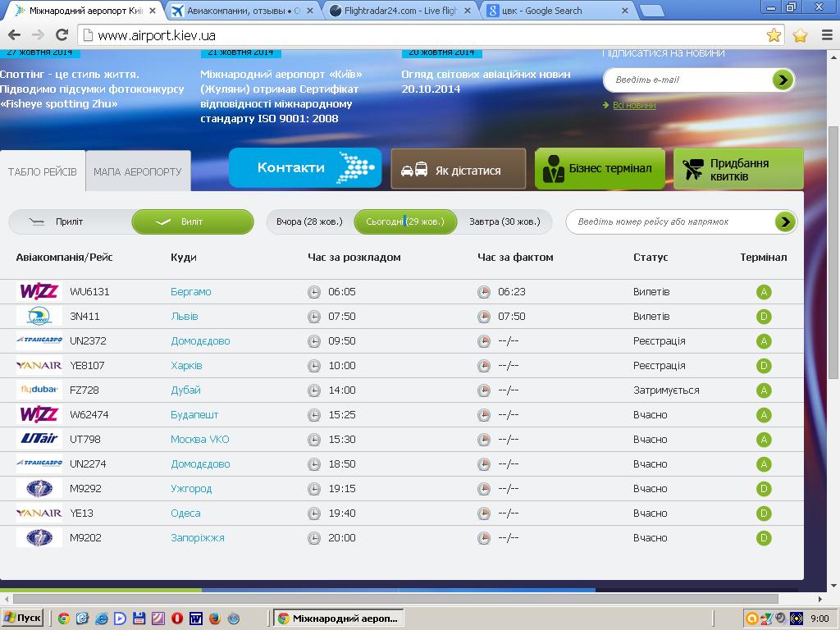
Task: Click terminal D badge for Lviv flight
Action: [764, 317]
